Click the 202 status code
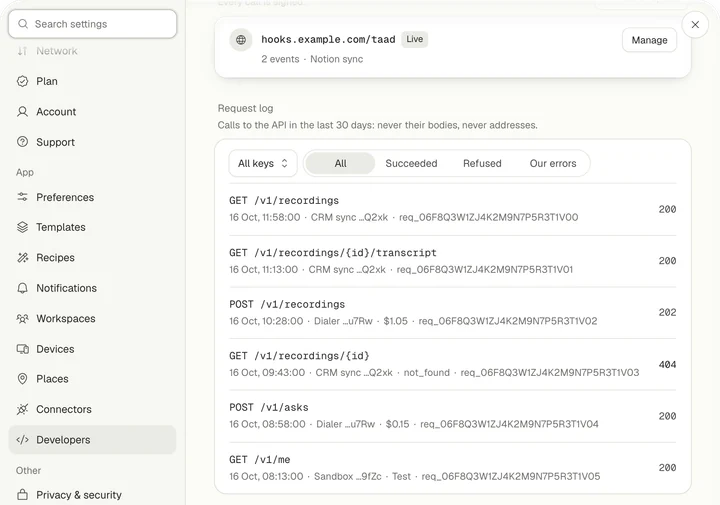 click(667, 313)
